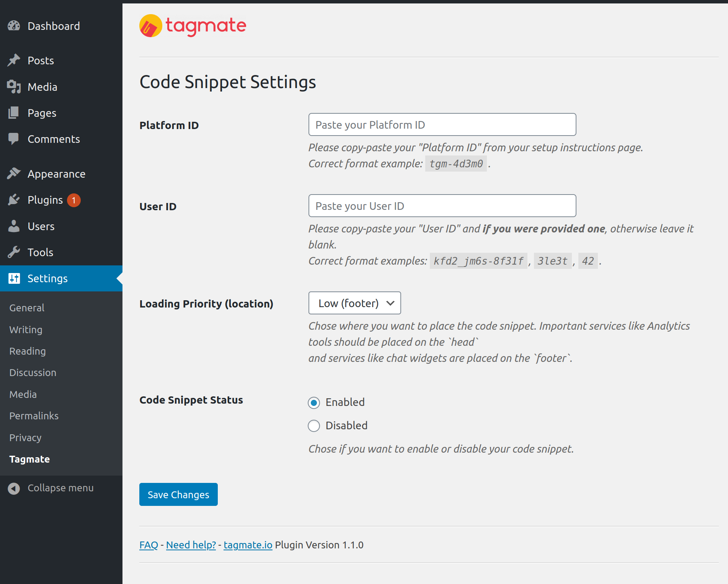The width and height of the screenshot is (728, 584).
Task: Focus the User ID input field
Action: pos(442,206)
